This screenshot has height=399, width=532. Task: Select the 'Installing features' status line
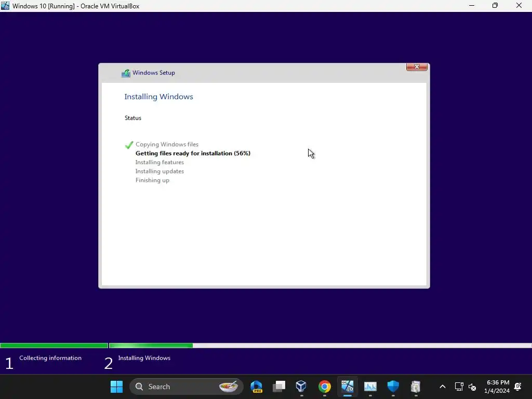coord(159,162)
